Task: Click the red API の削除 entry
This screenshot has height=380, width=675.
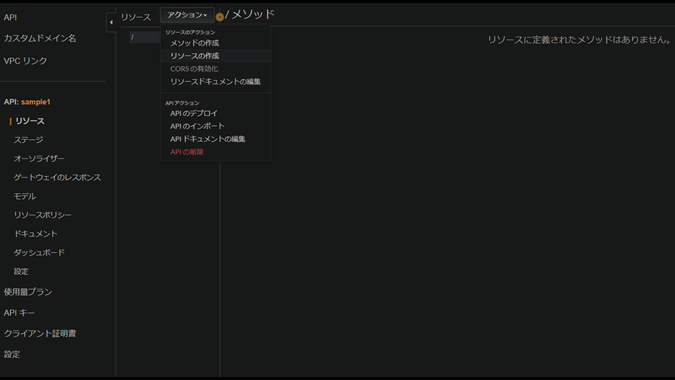Action: tap(186, 152)
